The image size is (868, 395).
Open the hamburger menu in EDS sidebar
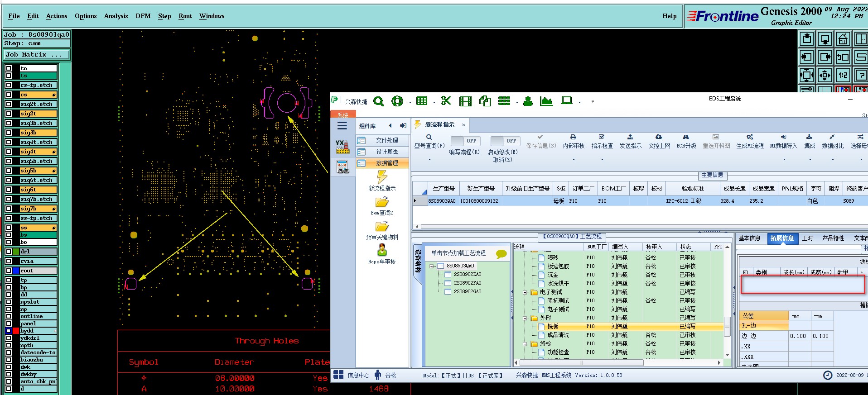pyautogui.click(x=342, y=126)
